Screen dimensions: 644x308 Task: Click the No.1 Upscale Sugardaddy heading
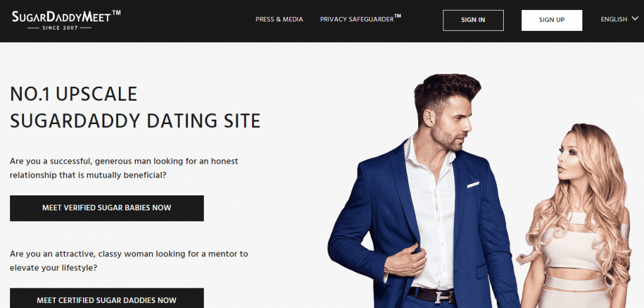[x=135, y=108]
